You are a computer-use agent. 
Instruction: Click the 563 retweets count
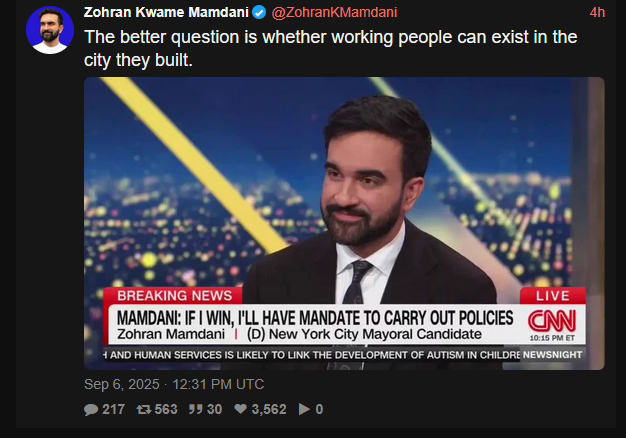(x=166, y=409)
